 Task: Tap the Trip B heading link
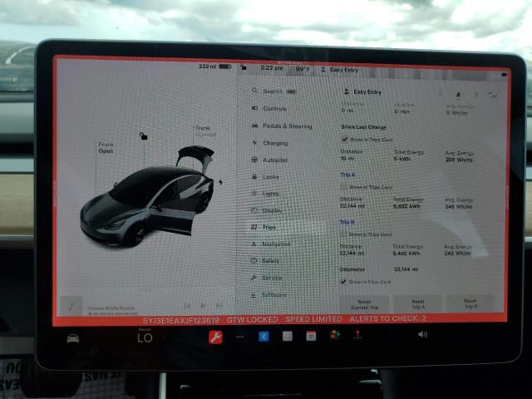[347, 222]
